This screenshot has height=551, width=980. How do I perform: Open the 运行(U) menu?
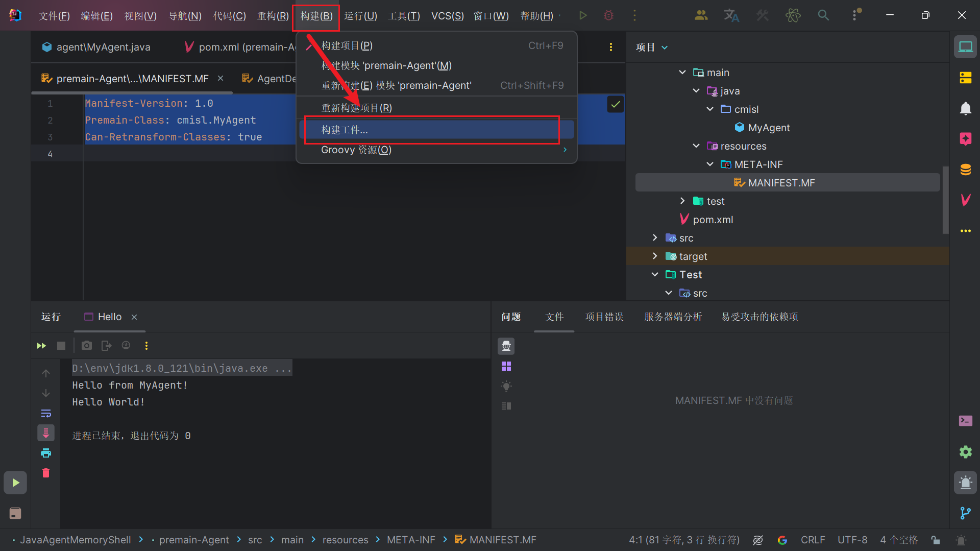[360, 16]
